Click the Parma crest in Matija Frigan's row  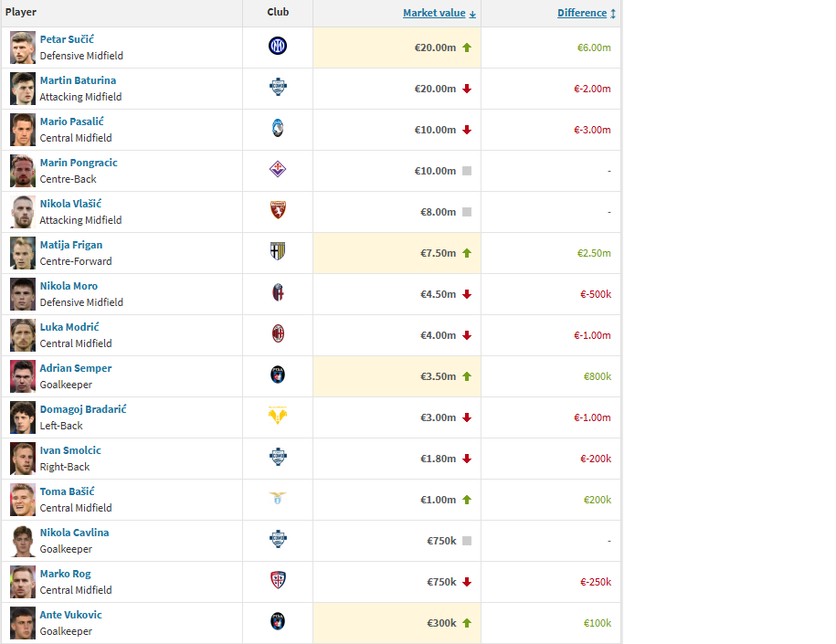point(278,252)
